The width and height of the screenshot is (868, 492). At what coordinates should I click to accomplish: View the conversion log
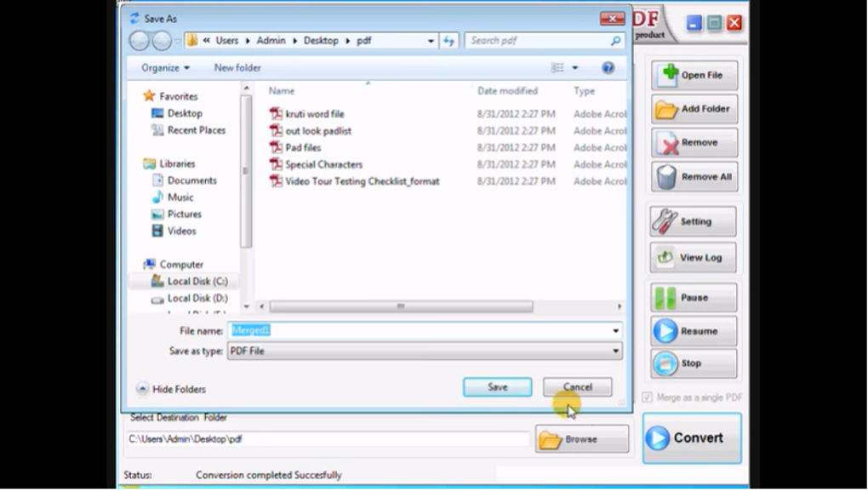coord(692,257)
